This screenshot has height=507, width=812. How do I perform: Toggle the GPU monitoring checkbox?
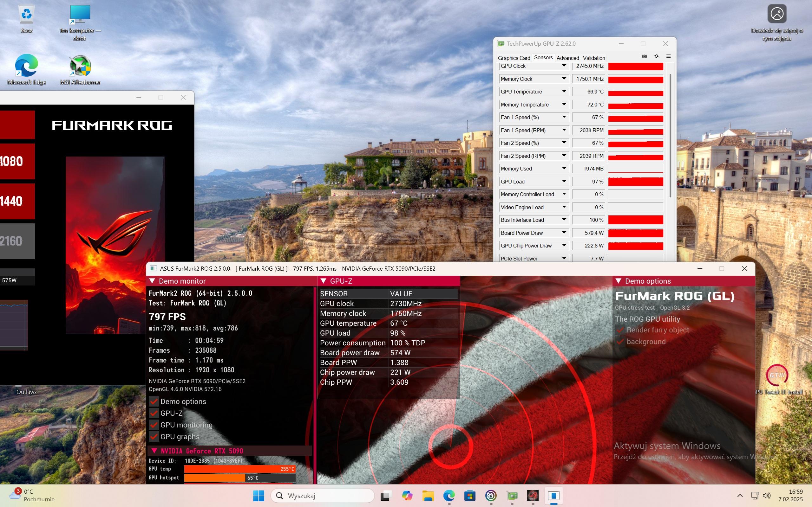click(154, 425)
